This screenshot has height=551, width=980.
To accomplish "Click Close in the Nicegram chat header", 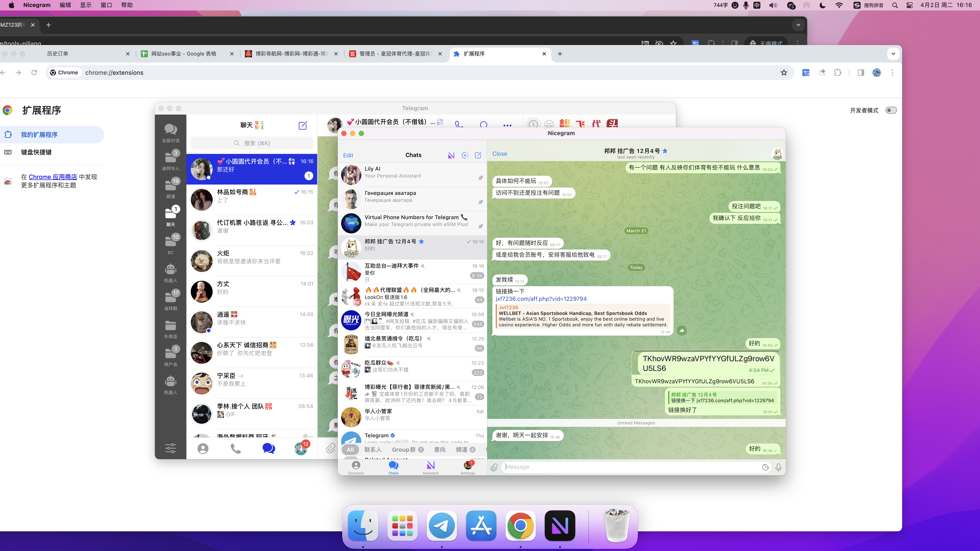I will pos(499,154).
